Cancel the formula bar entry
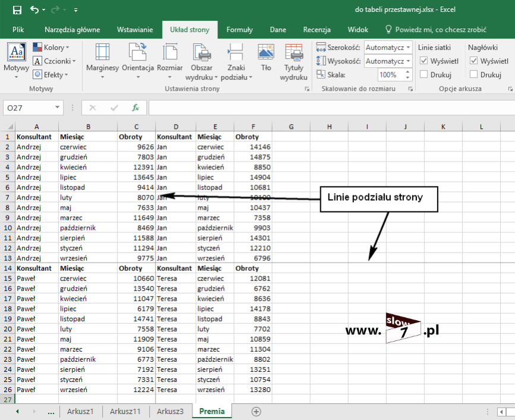 (93, 108)
